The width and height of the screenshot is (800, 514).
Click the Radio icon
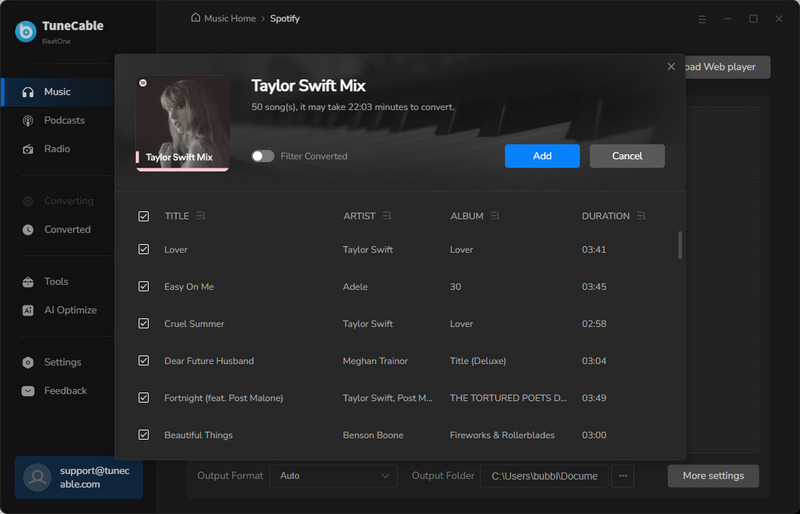click(x=28, y=149)
